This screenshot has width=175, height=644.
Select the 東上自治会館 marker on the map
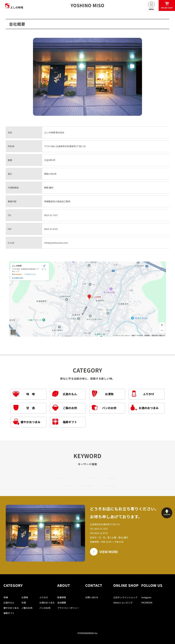point(111,289)
